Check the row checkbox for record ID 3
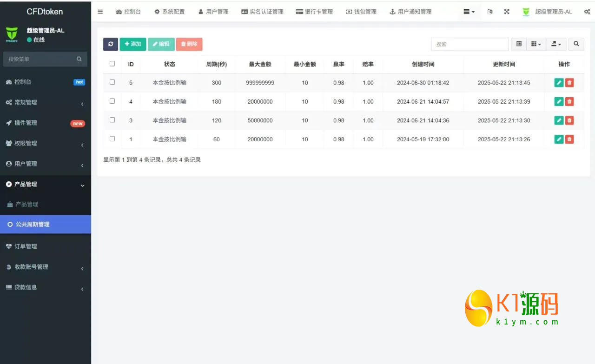 112,120
